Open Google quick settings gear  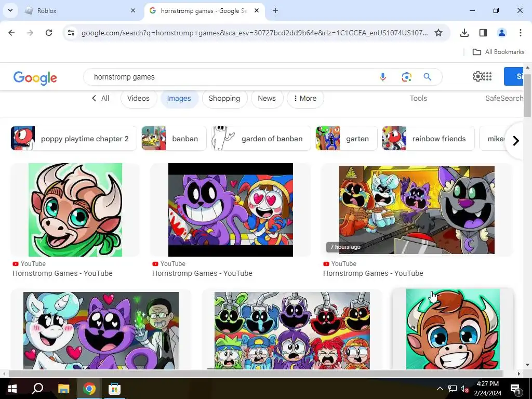click(x=477, y=76)
